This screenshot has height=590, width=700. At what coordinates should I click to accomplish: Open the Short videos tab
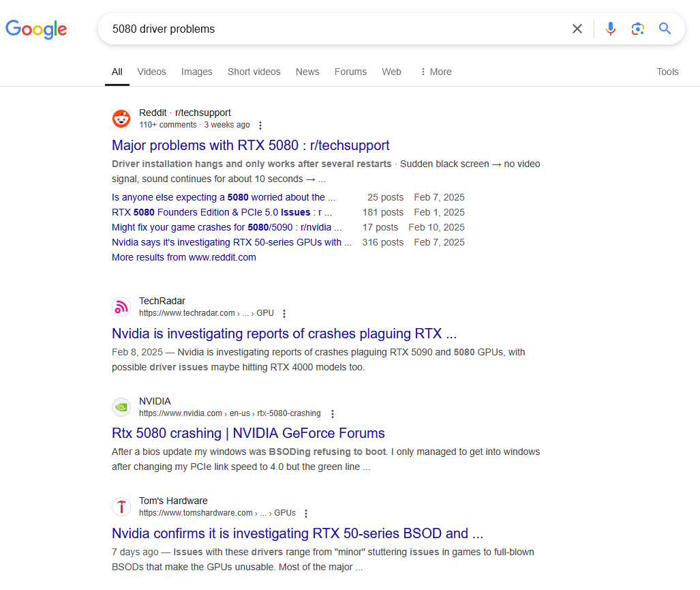tap(254, 72)
